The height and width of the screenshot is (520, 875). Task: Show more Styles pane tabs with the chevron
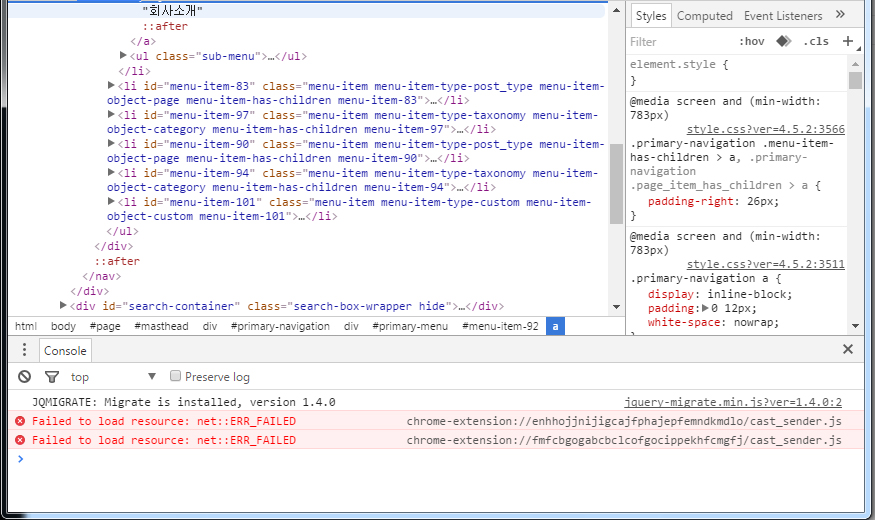coord(840,15)
